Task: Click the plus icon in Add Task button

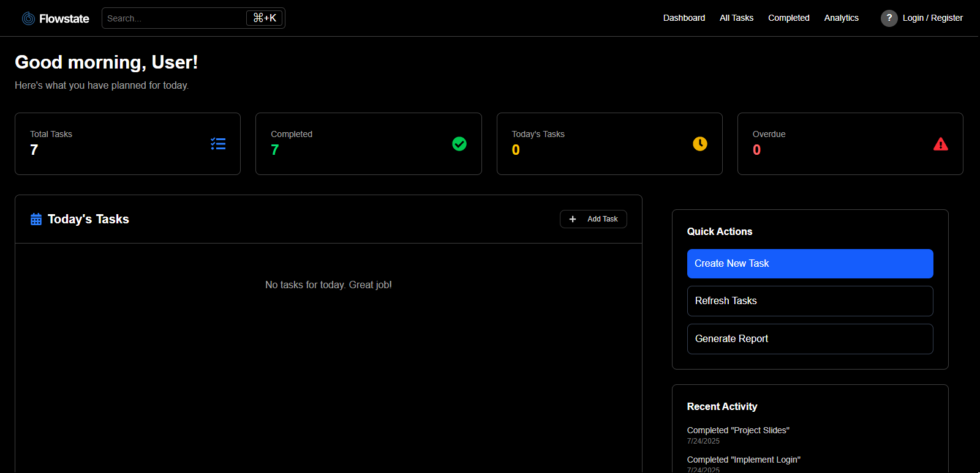Action: [x=573, y=219]
